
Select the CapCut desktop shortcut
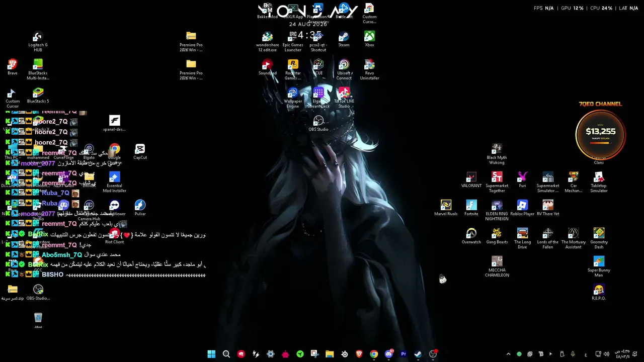coord(140,152)
